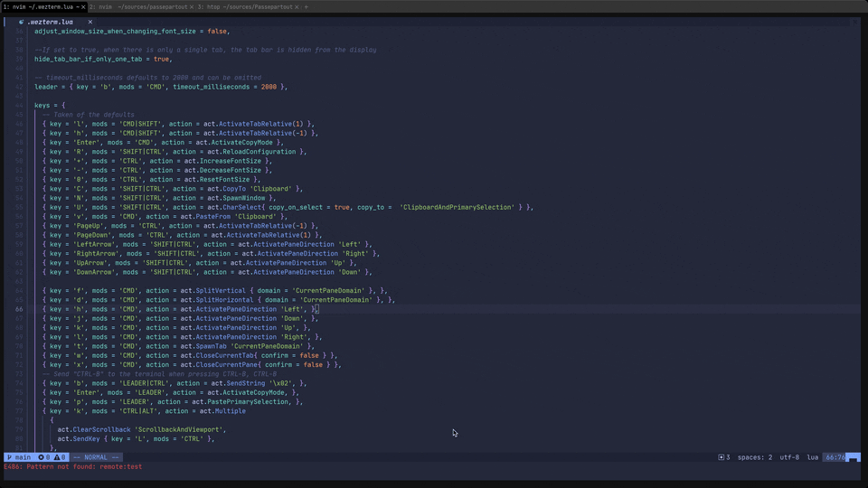Click the spaces: 2 indentation indicator

(755, 457)
